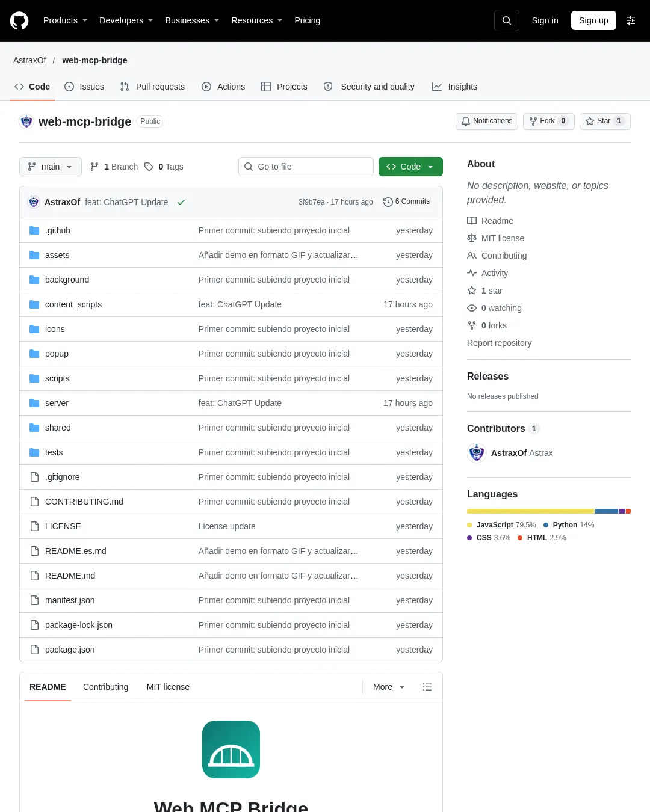Click 3f9b7ea commit hash
650x812 pixels.
point(312,202)
